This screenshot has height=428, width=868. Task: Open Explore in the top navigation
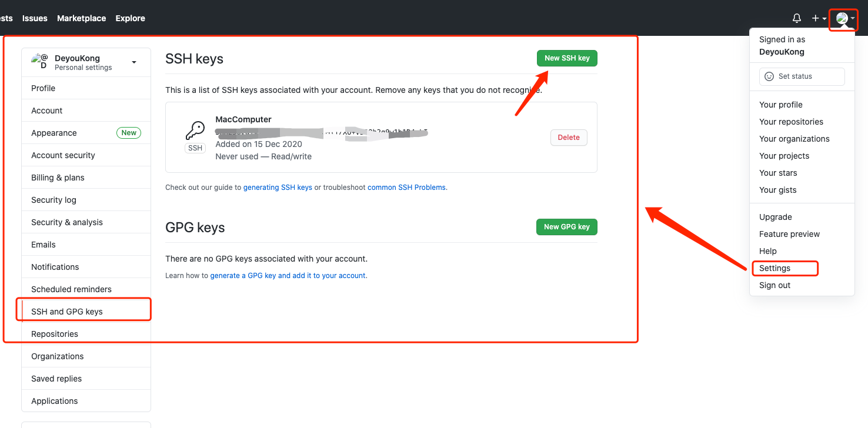coord(130,18)
